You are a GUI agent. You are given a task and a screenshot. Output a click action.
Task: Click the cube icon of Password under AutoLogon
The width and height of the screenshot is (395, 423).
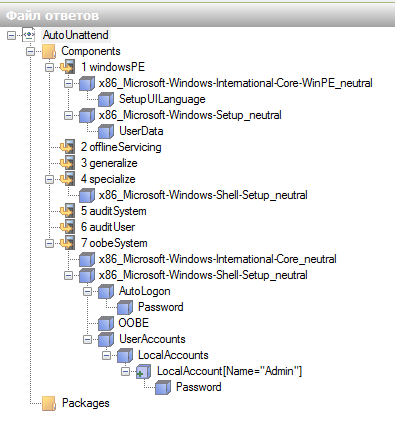point(125,307)
